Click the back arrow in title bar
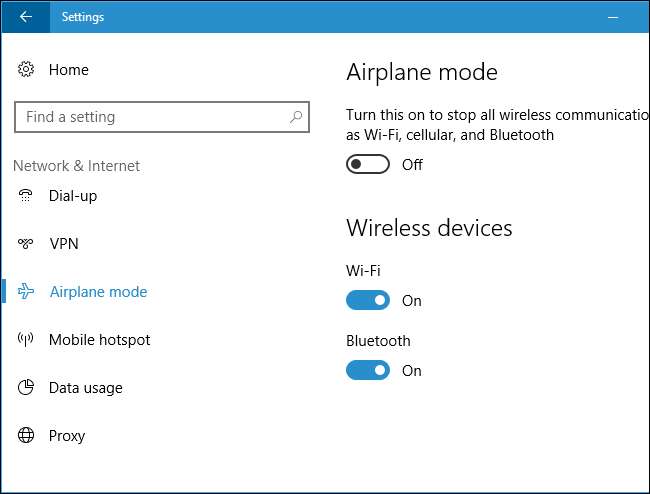Viewport: 650px width, 494px height. click(25, 17)
